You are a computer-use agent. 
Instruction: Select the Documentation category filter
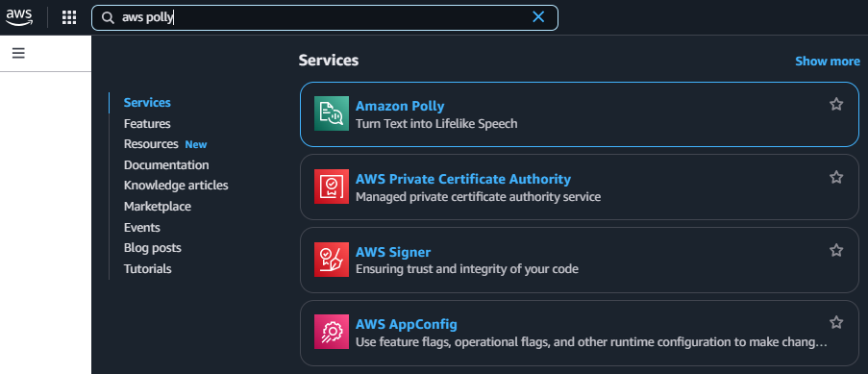pos(166,165)
